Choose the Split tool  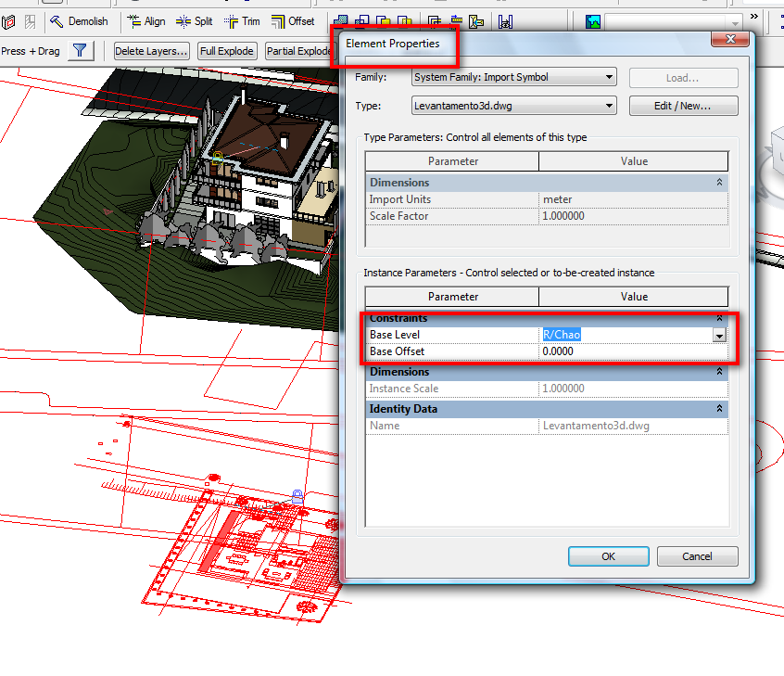(194, 21)
